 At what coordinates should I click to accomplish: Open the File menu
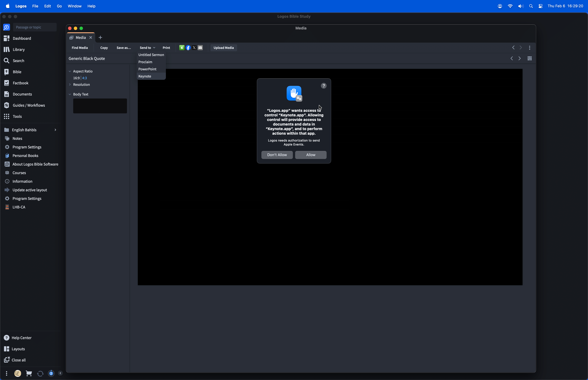(x=35, y=6)
